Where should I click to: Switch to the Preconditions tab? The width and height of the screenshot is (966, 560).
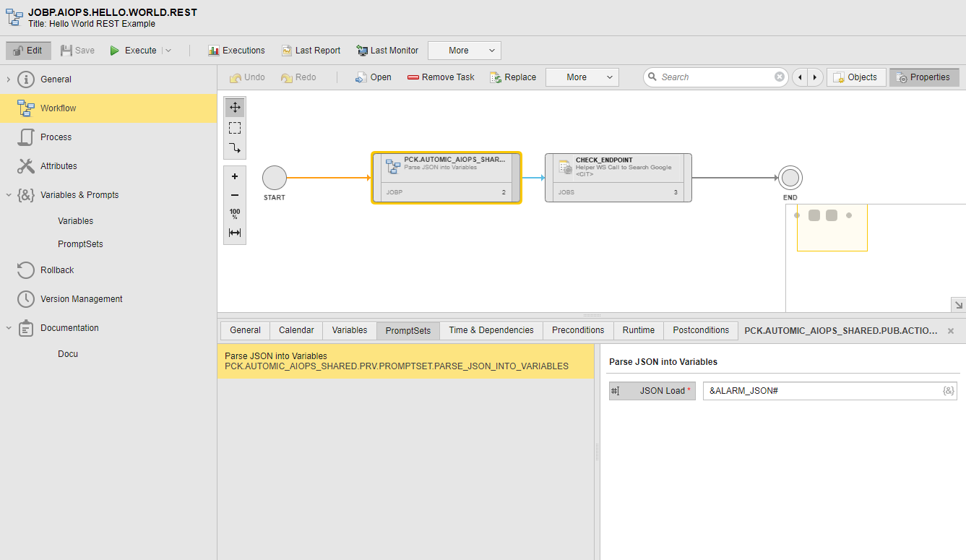[577, 330]
